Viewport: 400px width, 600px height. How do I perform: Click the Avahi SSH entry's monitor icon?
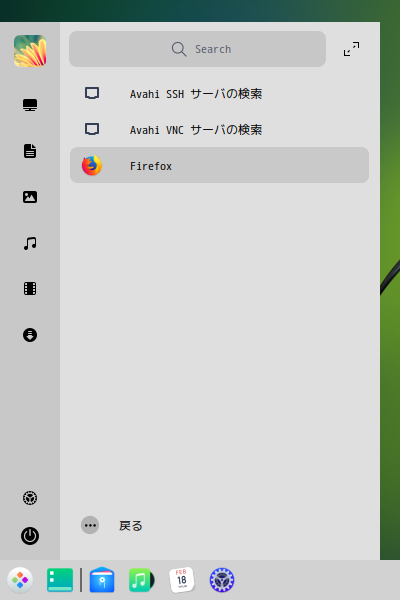tap(92, 93)
